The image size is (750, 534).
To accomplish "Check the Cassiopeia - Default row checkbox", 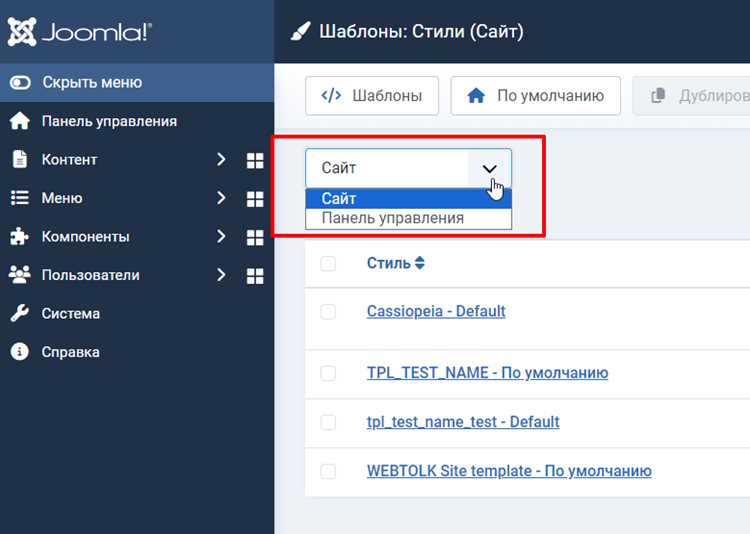I will [x=328, y=312].
